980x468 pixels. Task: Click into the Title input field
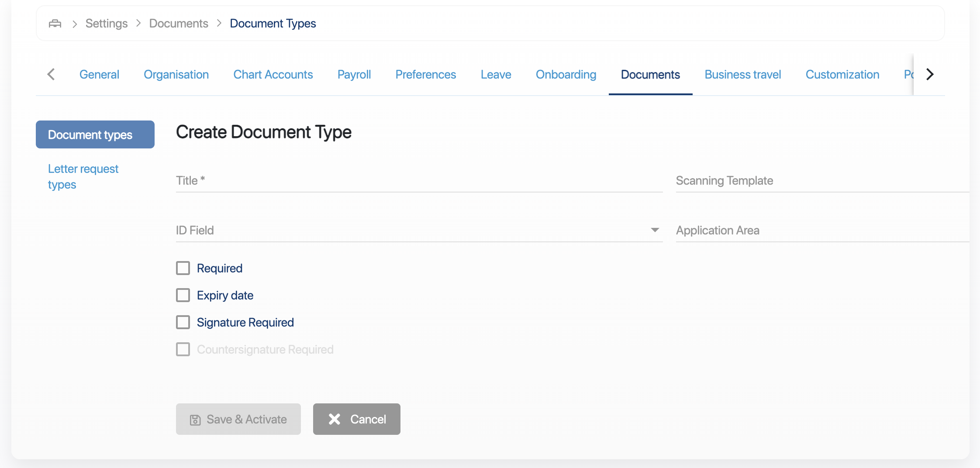point(418,180)
